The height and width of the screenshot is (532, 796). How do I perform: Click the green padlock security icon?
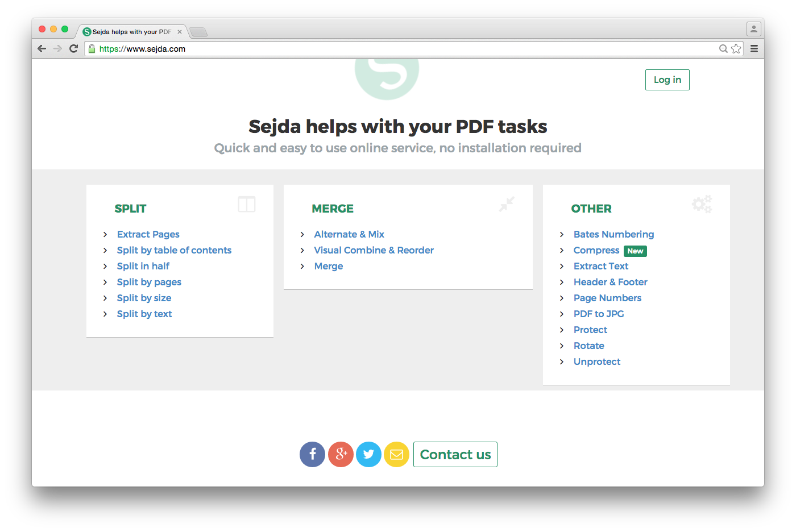pos(92,49)
